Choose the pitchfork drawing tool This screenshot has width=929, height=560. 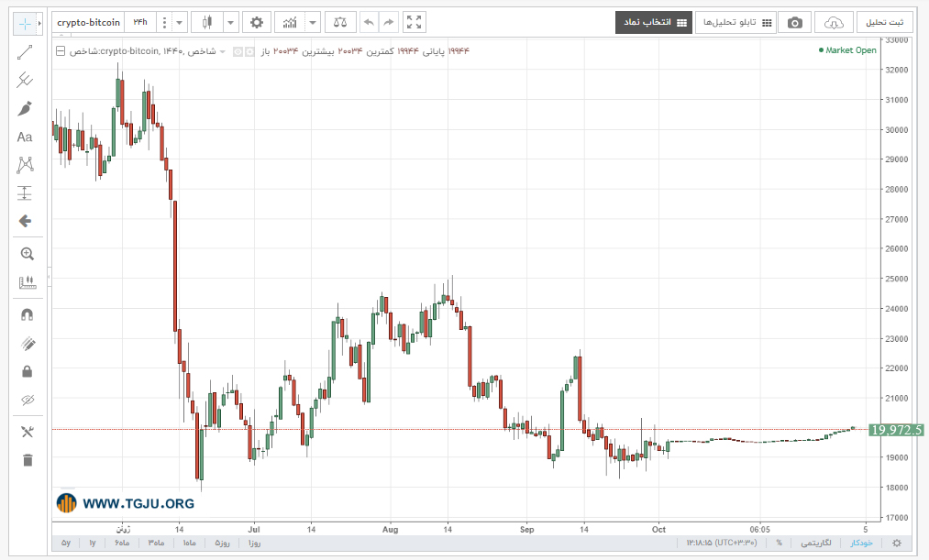pos(25,80)
